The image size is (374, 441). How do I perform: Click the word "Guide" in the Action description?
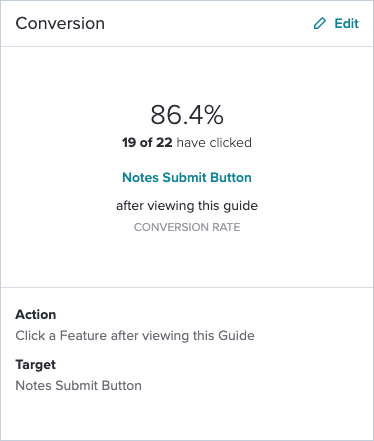[236, 335]
